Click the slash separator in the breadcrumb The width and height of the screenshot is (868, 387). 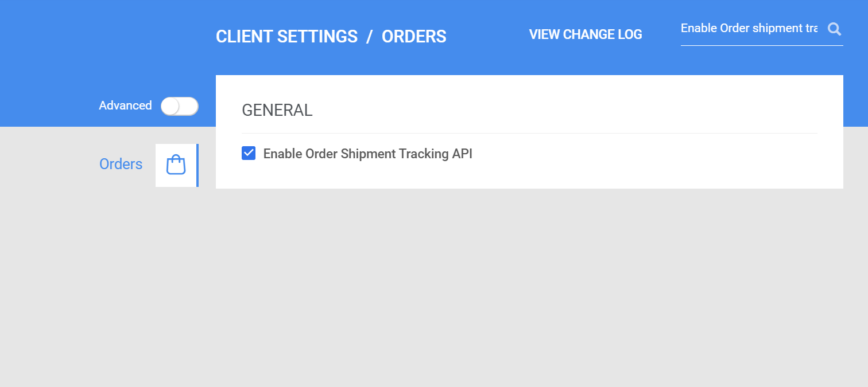click(370, 36)
